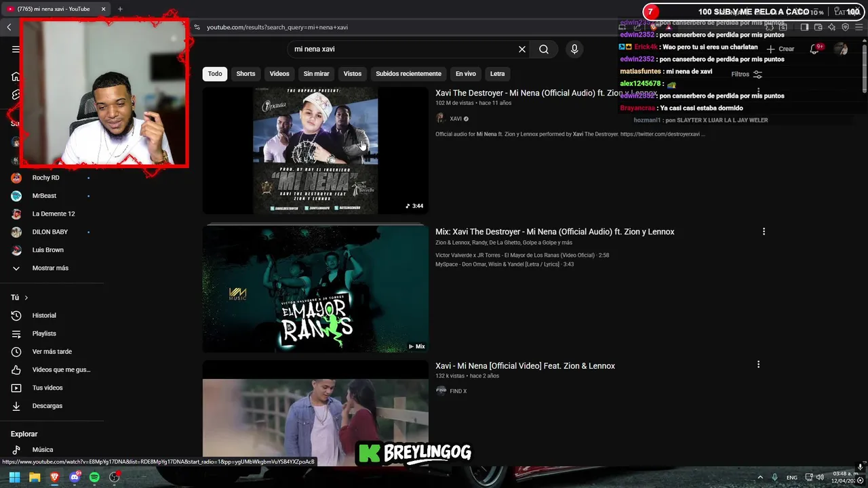Viewport: 868px width, 488px height.
Task: Open the Brave browser main menu
Action: pyautogui.click(x=859, y=27)
